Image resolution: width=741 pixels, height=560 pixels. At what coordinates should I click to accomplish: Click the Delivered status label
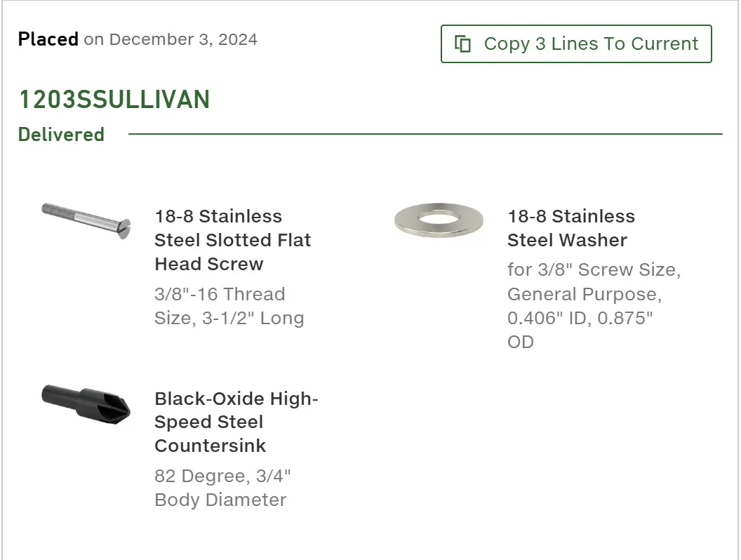[61, 135]
